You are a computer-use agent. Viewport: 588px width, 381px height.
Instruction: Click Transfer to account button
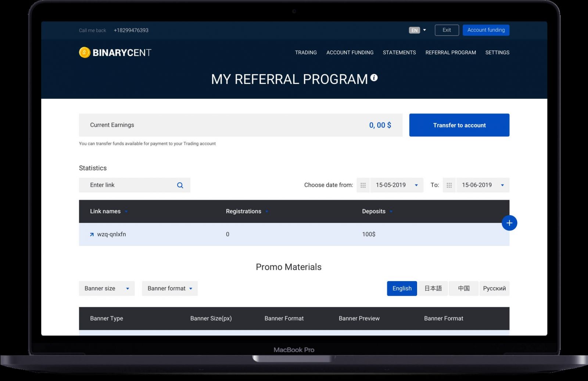tap(459, 125)
